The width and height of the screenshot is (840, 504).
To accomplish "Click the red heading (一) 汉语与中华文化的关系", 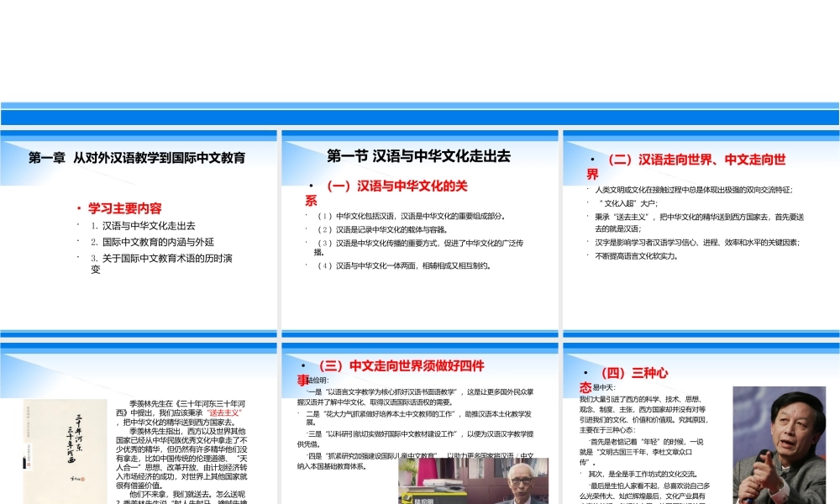I will click(x=386, y=193).
